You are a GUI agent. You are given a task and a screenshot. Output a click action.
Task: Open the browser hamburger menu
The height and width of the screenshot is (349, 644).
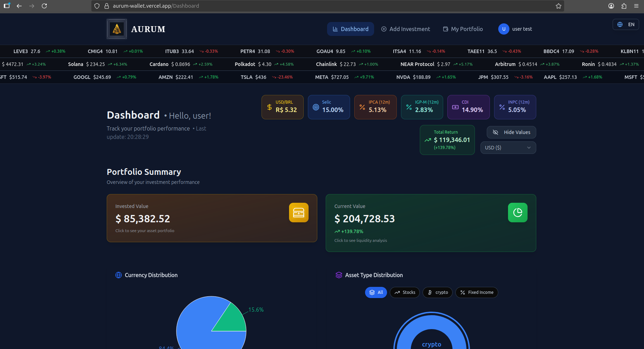click(x=636, y=6)
